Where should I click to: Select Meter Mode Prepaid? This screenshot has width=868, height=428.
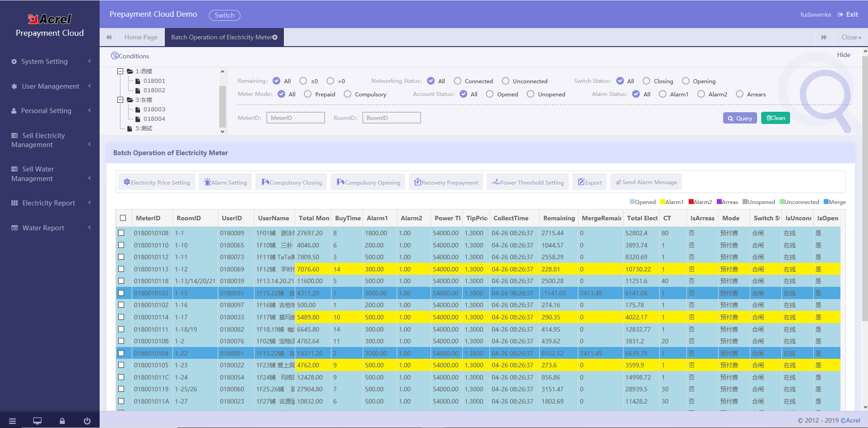coord(307,94)
